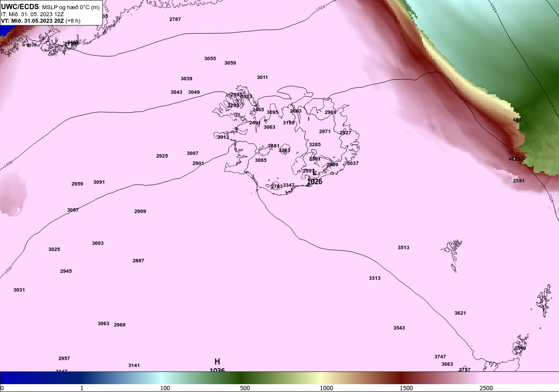Image resolution: width=559 pixels, height=392 pixels.
Task: Click the 3085 height value over Iceland
Action: pos(261,160)
